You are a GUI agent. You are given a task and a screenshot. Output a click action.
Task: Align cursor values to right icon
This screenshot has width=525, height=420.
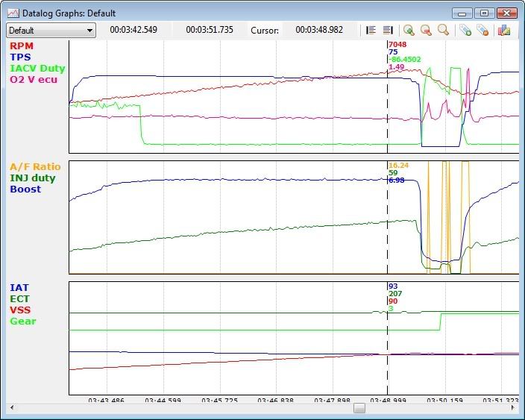click(388, 30)
